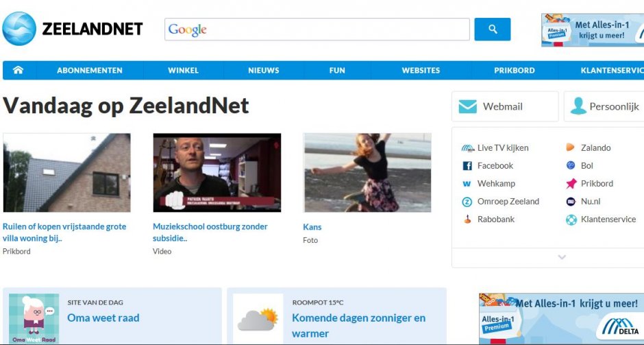Click the sun and cloud weather icon
The width and height of the screenshot is (644, 345).
tap(258, 318)
